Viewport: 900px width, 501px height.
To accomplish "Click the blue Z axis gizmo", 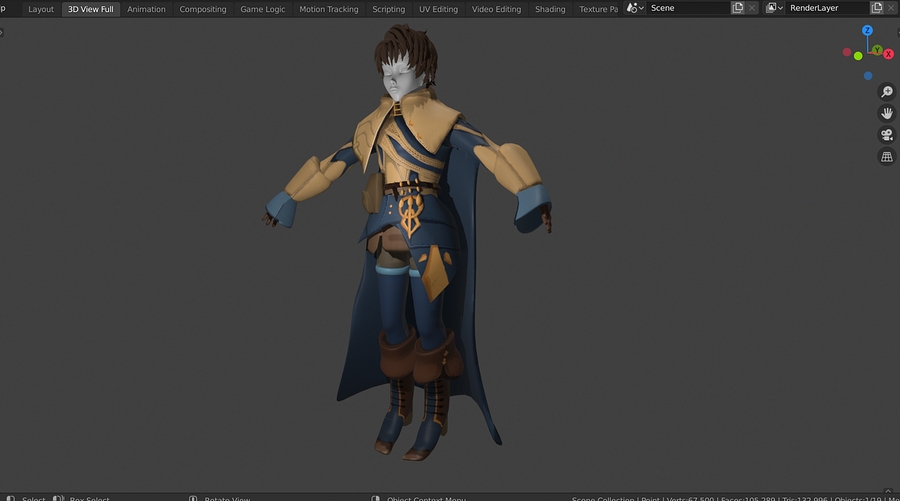I will click(x=867, y=31).
